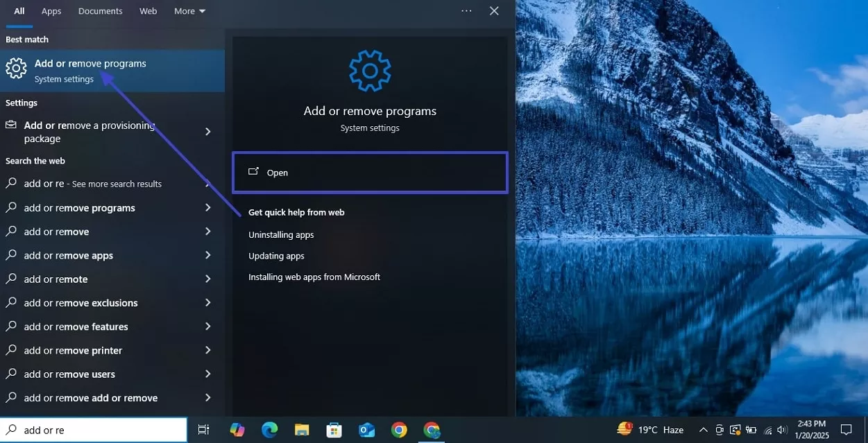Switch to the Documents search tab
Screen dimensions: 868x443
click(100, 10)
